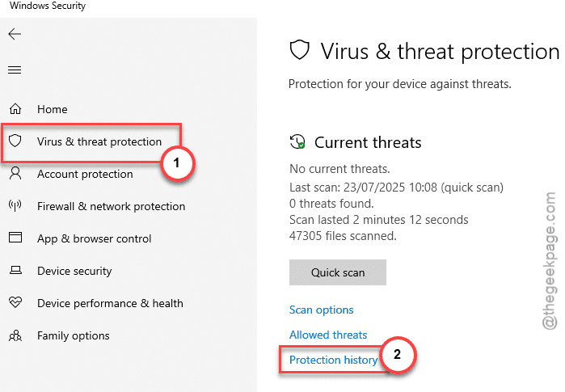
Task: Click the back arrow icon
Action: click(15, 34)
